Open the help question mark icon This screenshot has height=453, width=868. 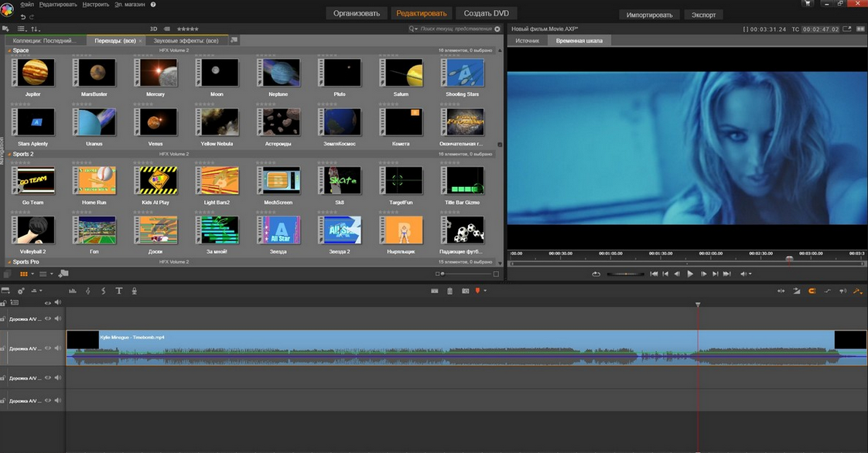click(x=153, y=5)
